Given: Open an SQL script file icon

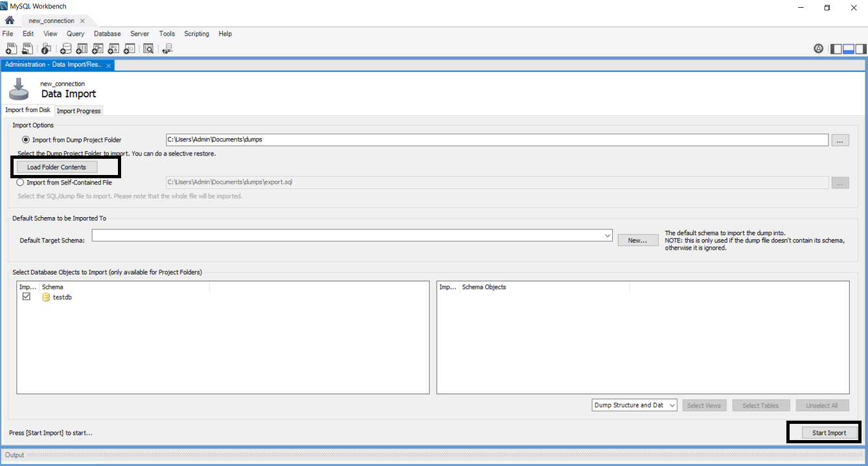Looking at the screenshot, I should (27, 49).
